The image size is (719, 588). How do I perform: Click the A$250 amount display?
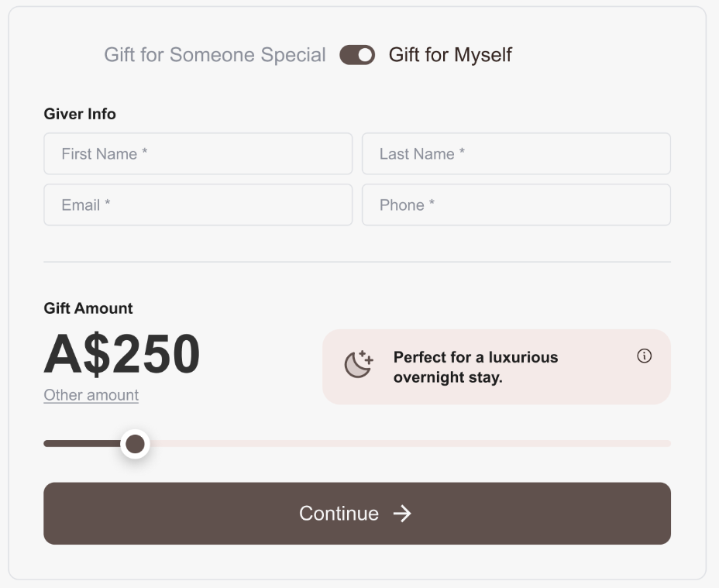[122, 353]
